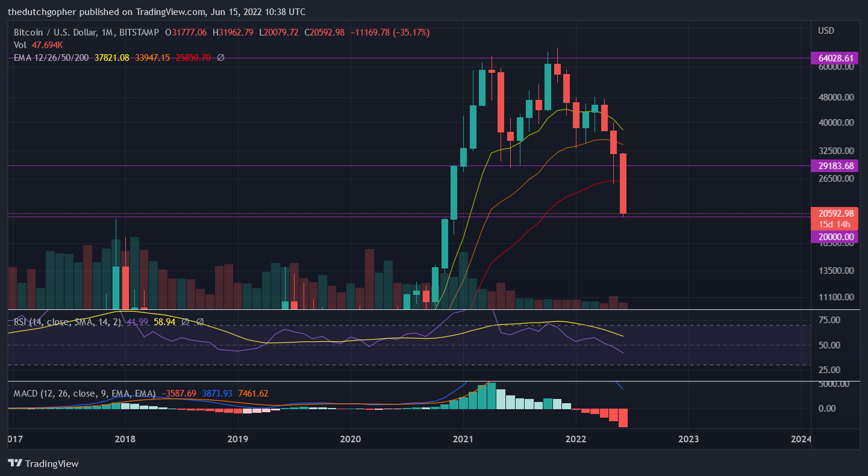
Task: Click the MACD histogram value −3587.69
Action: click(178, 394)
